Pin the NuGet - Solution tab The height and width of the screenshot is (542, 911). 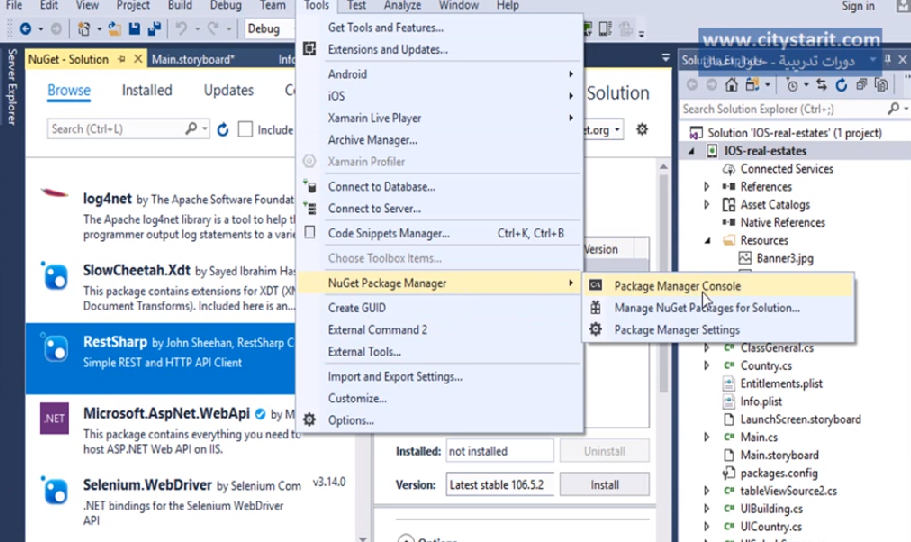pyautogui.click(x=122, y=59)
